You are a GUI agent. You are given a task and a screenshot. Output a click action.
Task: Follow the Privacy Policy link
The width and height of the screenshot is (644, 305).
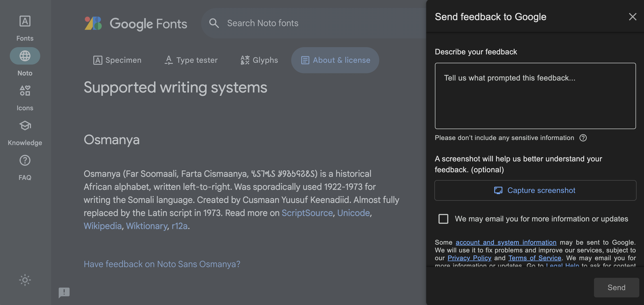click(x=469, y=258)
